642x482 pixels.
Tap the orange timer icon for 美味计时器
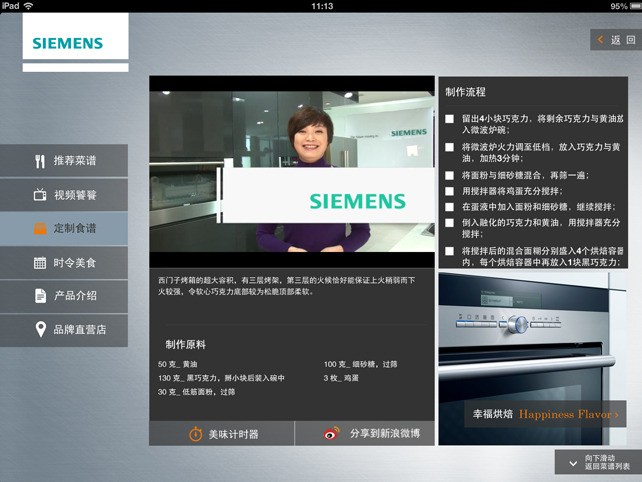(x=196, y=434)
